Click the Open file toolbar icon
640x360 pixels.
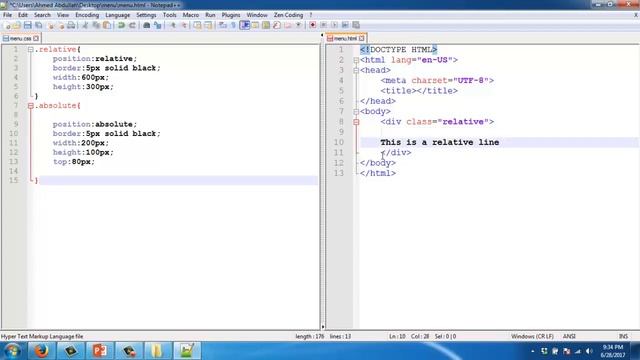[x=17, y=25]
